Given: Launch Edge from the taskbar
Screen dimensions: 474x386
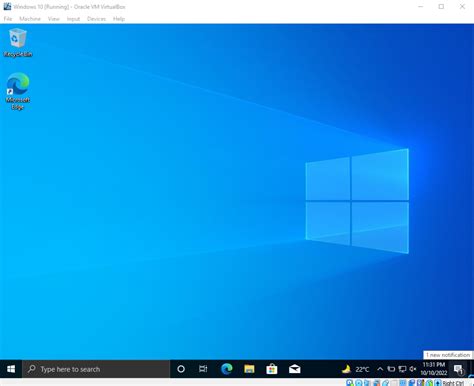Looking at the screenshot, I should click(227, 369).
